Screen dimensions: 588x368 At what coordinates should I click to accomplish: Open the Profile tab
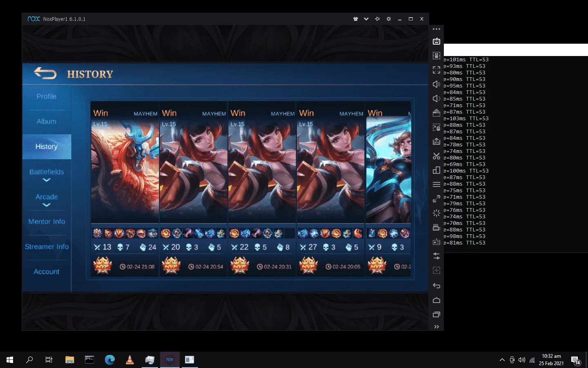pyautogui.click(x=47, y=96)
